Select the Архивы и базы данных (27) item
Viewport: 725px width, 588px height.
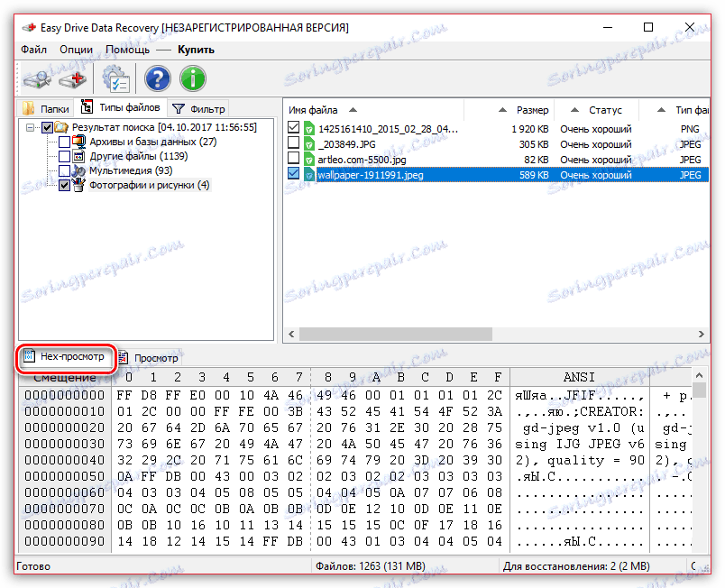coord(153,142)
